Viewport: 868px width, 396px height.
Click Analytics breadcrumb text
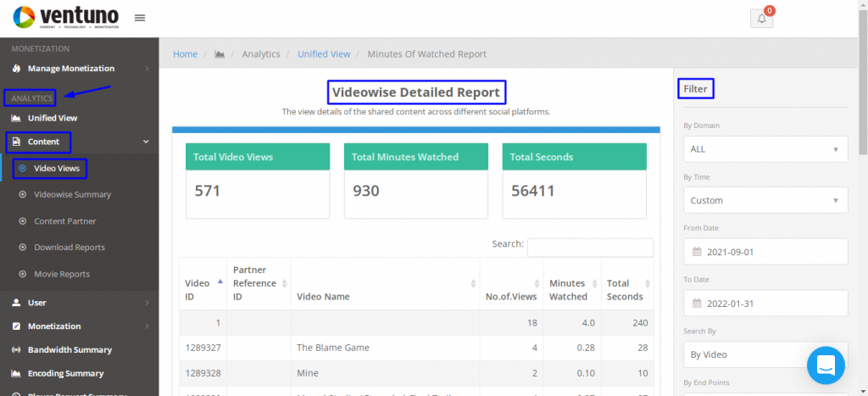point(261,54)
